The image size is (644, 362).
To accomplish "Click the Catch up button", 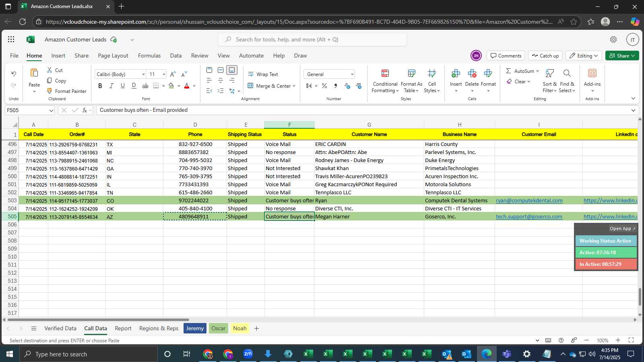I will point(545,56).
